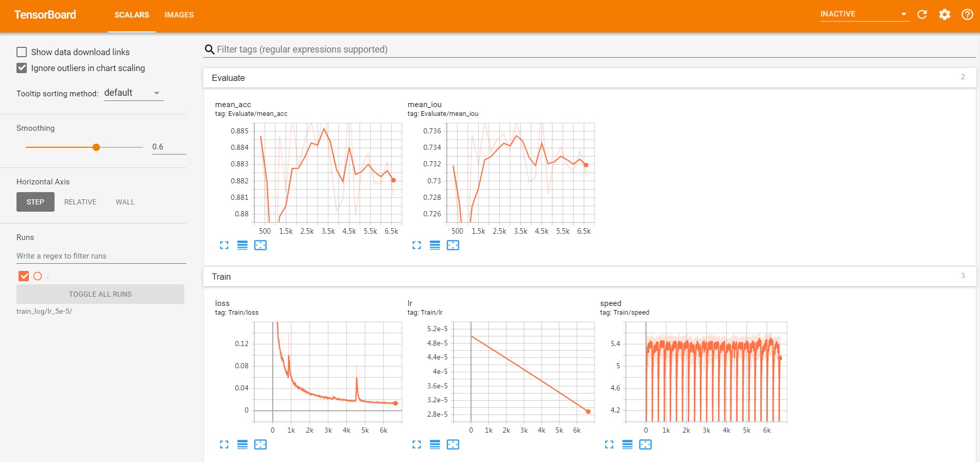This screenshot has height=462, width=980.
Task: Expand the mean_acc chart to full size
Action: (x=224, y=245)
